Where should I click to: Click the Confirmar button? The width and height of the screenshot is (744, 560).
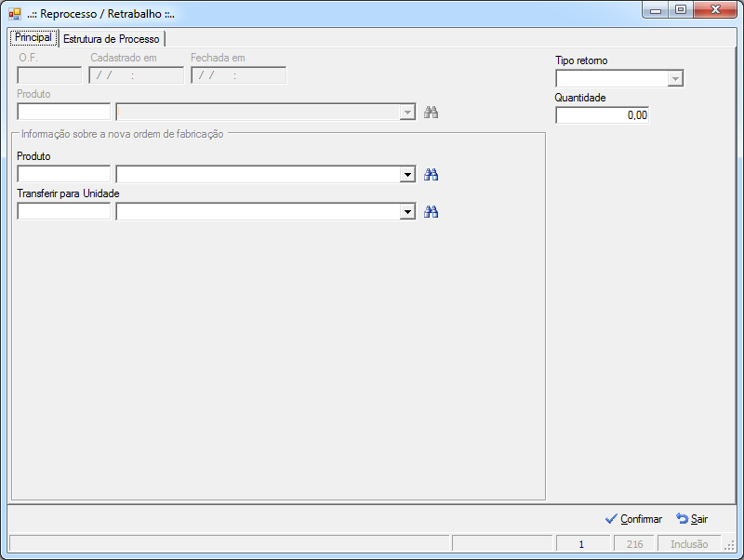634,519
